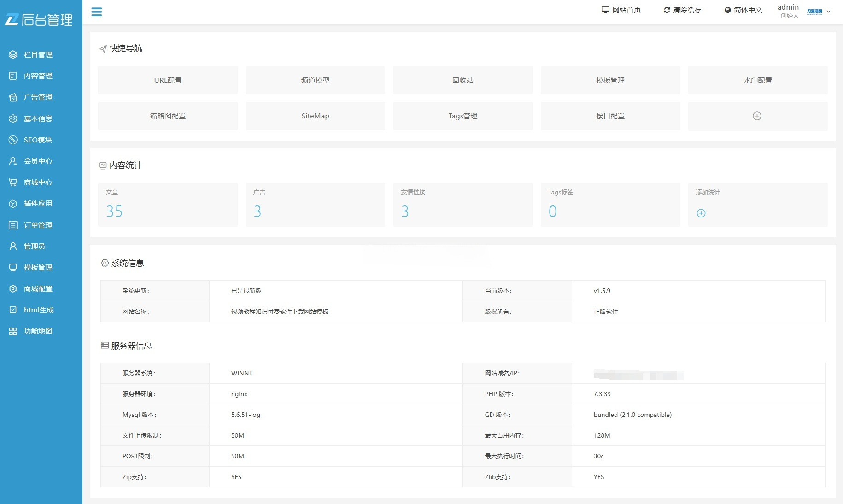This screenshot has width=843, height=504.
Task: Open Tags管理 from quick navigation
Action: [x=462, y=116]
